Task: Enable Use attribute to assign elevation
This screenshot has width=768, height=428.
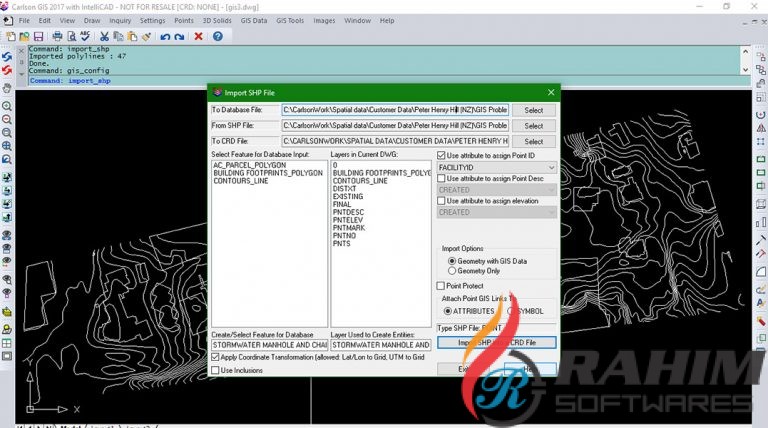Action: point(441,201)
